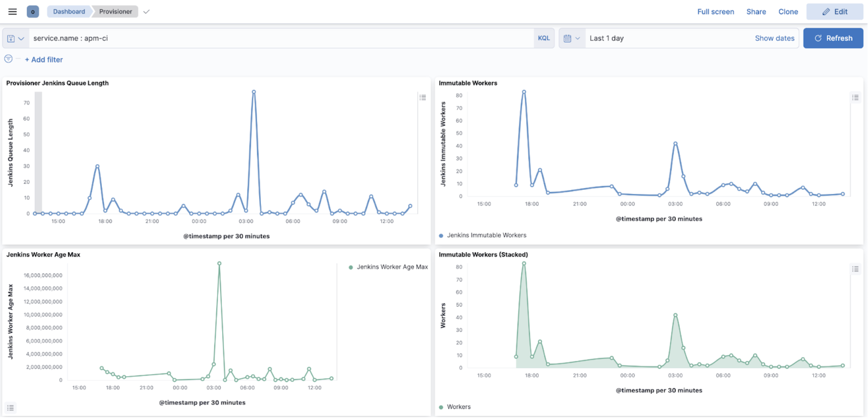
Task: Switch to KQL query syntax menu
Action: (543, 38)
